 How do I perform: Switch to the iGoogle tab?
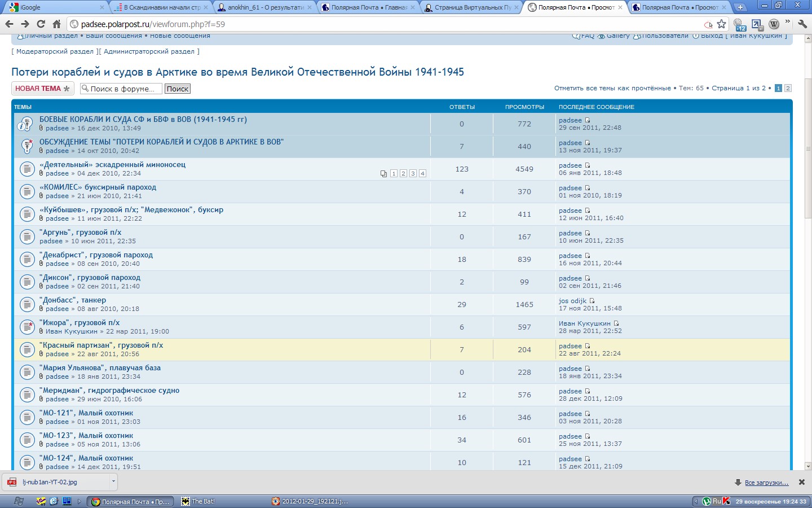tap(54, 7)
